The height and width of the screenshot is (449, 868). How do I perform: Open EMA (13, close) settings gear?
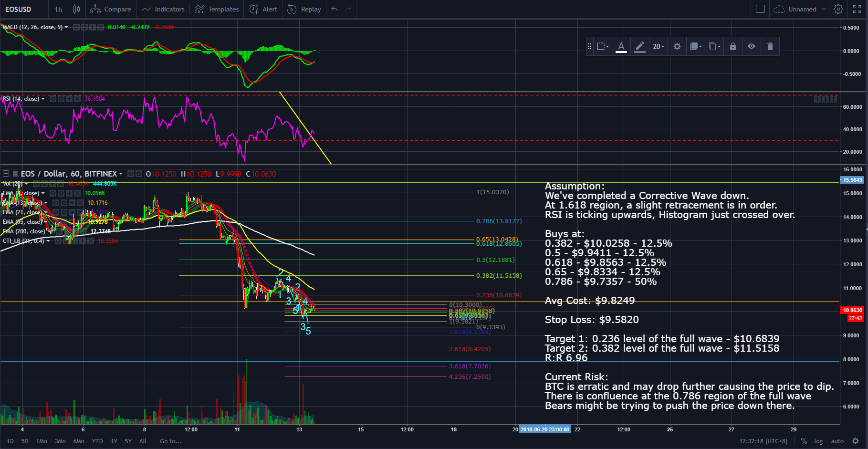click(64, 203)
